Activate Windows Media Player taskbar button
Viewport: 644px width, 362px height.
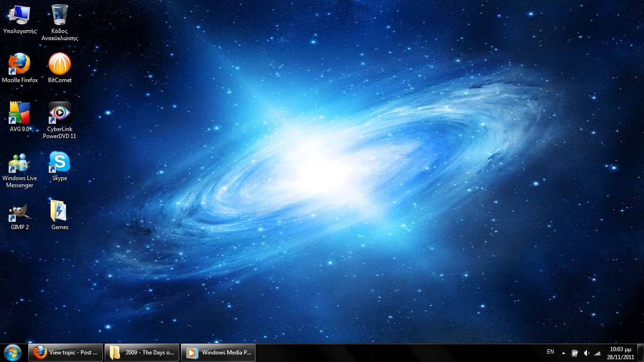tap(218, 352)
